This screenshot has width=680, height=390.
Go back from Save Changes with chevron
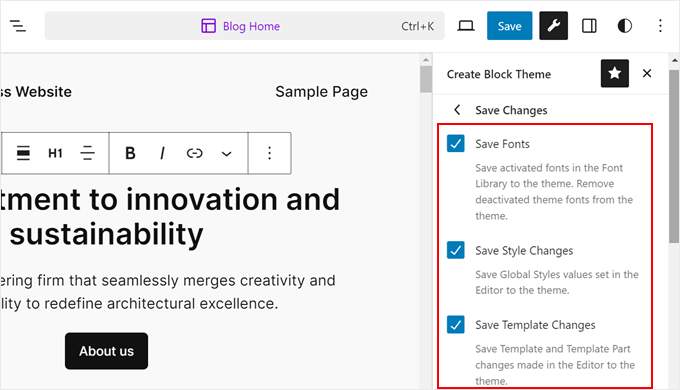click(457, 110)
